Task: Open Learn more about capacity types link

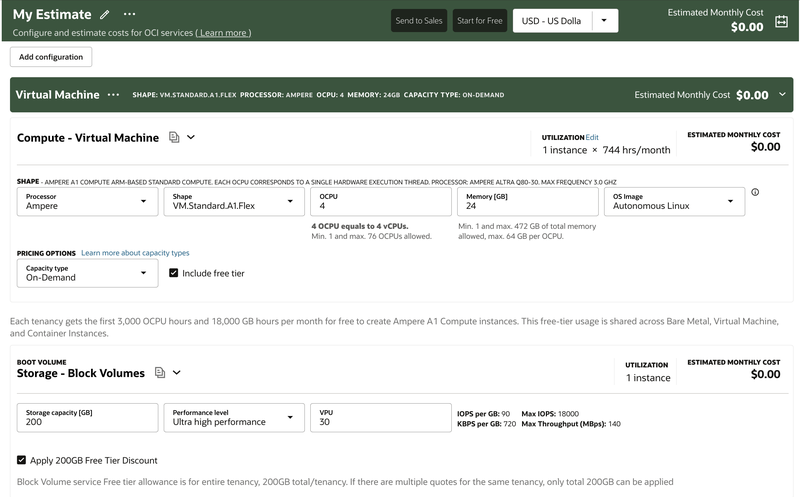Action: (135, 253)
